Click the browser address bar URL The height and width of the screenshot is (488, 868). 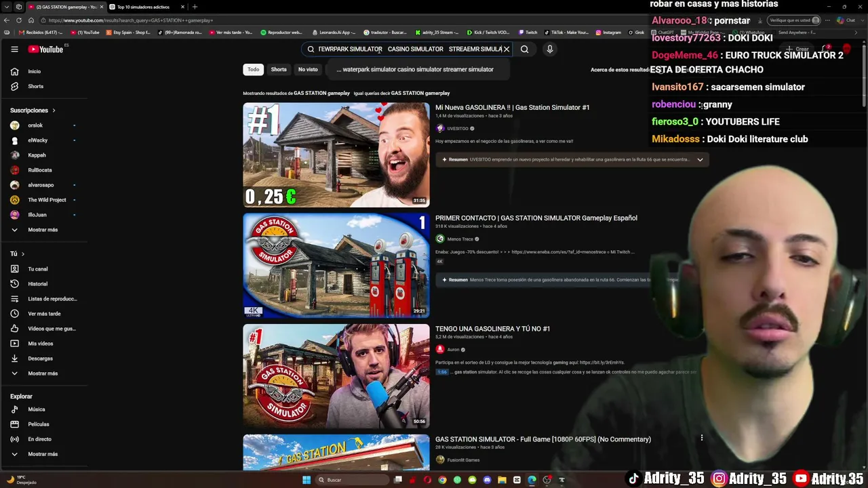click(x=132, y=20)
